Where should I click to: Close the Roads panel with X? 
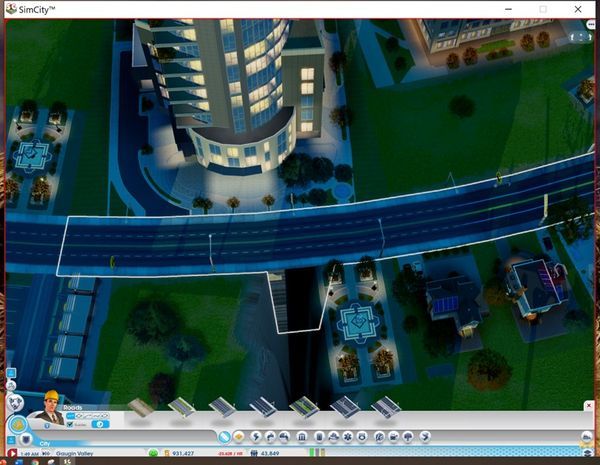(x=589, y=405)
